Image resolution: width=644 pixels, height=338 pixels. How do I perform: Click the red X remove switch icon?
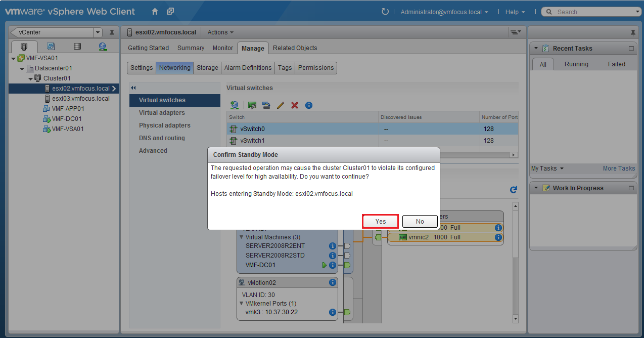[x=295, y=105]
